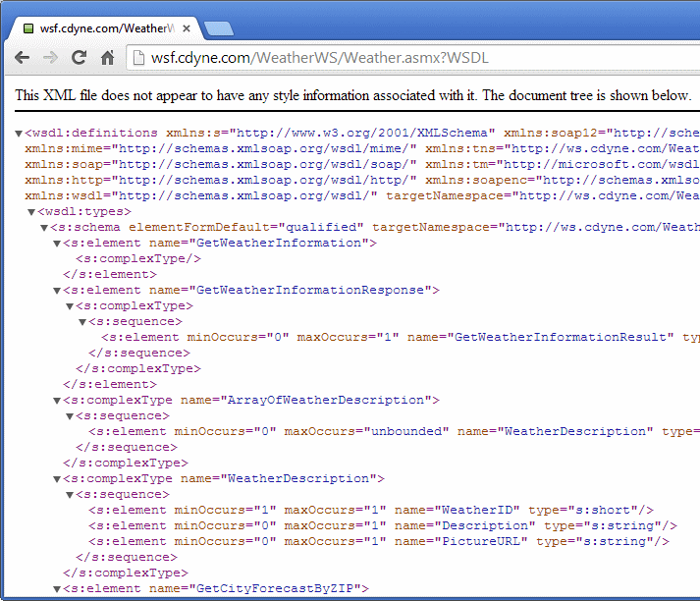The width and height of the screenshot is (700, 601).
Task: Click </s:complexType> closing ArrayOfWeatherDescription
Action: tap(126, 464)
